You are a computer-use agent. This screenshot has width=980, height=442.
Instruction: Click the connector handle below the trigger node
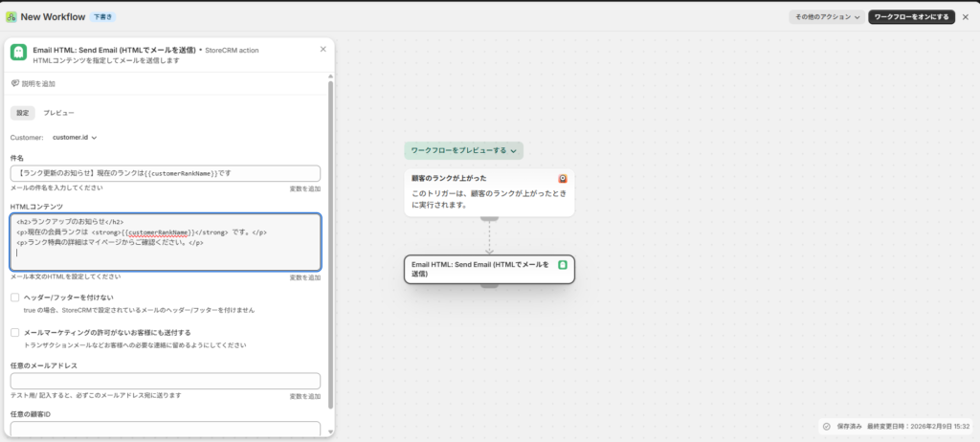[x=489, y=219]
